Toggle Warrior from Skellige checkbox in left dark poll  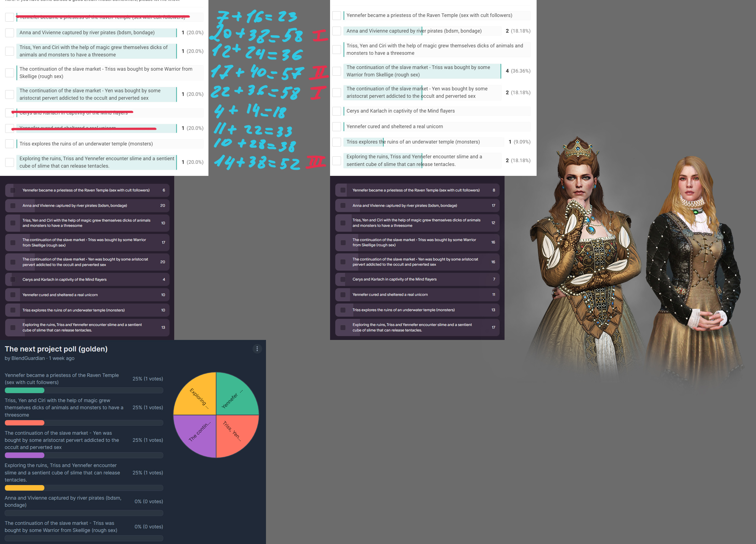(x=13, y=242)
